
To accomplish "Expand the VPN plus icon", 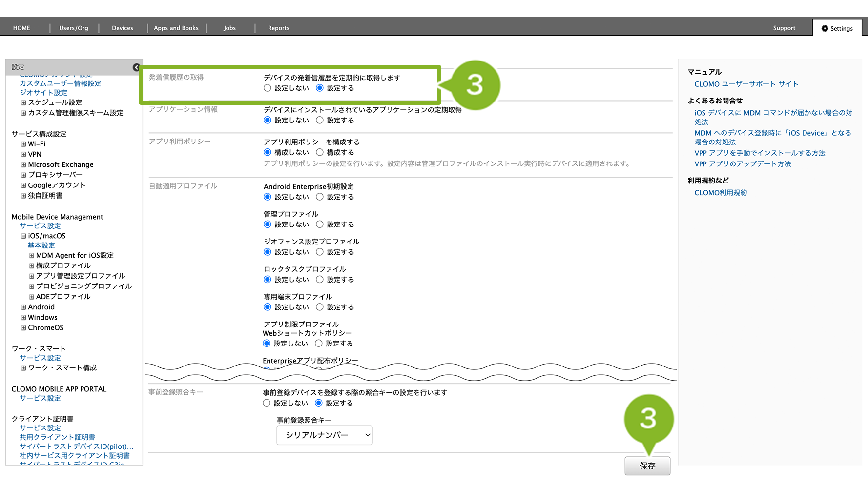I will tap(23, 155).
